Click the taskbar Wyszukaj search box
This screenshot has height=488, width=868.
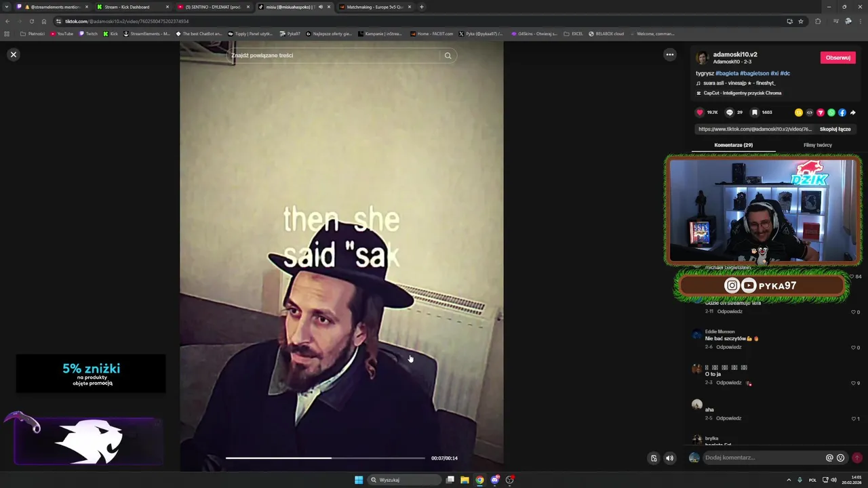(x=406, y=480)
